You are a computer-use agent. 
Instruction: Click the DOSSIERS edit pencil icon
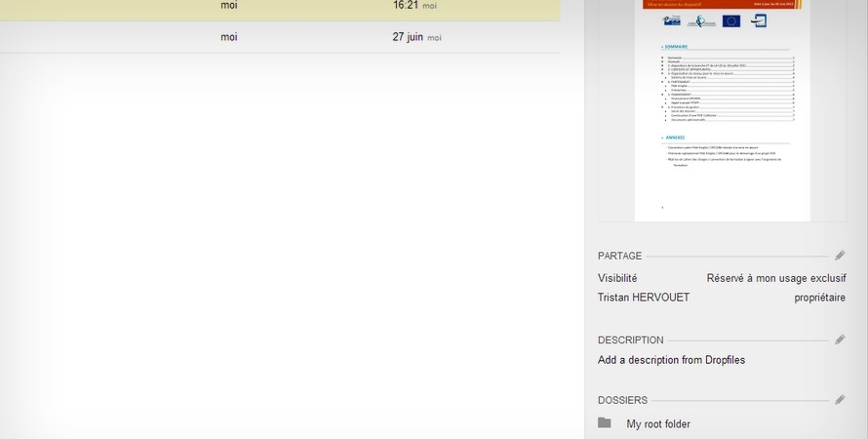coord(840,400)
